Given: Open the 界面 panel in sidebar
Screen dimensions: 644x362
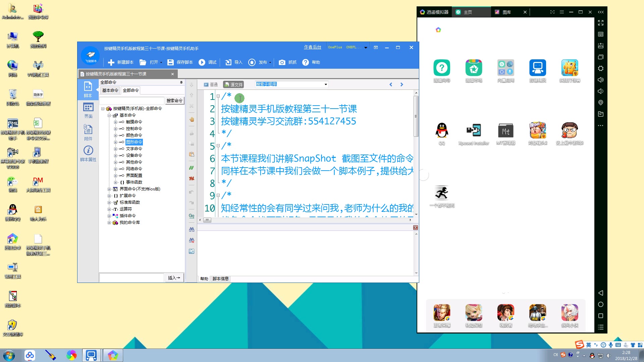Looking at the screenshot, I should point(88,110).
